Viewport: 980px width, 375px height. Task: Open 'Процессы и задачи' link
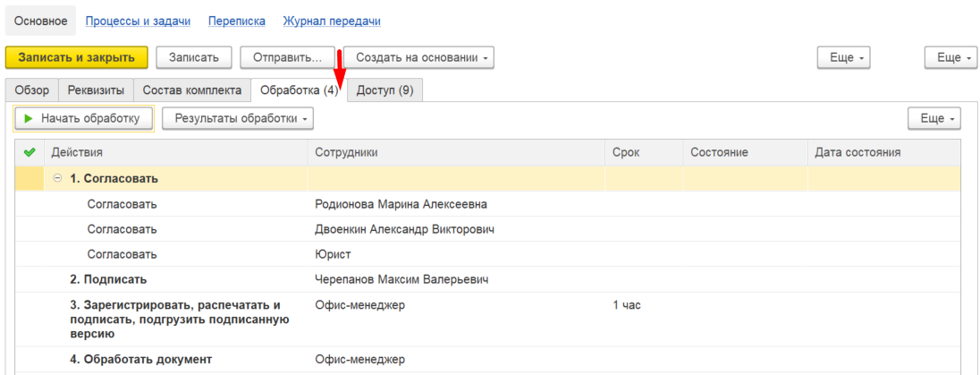[138, 21]
